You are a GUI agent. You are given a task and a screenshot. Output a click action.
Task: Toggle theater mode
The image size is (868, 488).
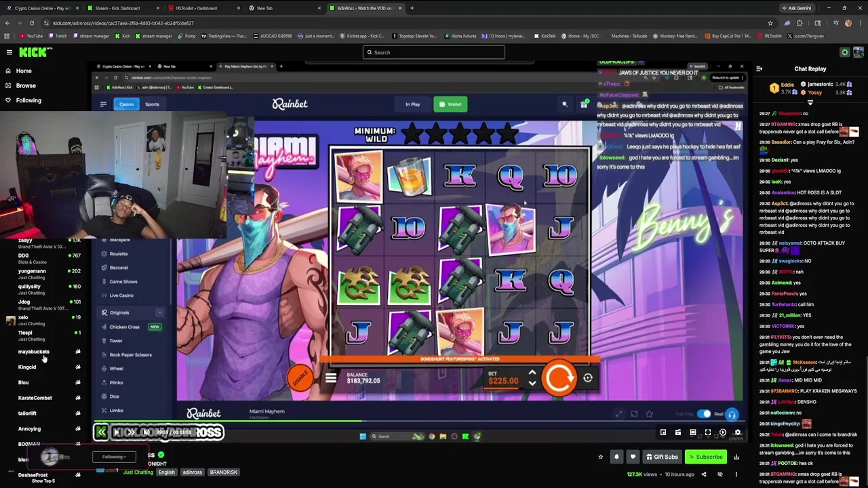coord(693,432)
